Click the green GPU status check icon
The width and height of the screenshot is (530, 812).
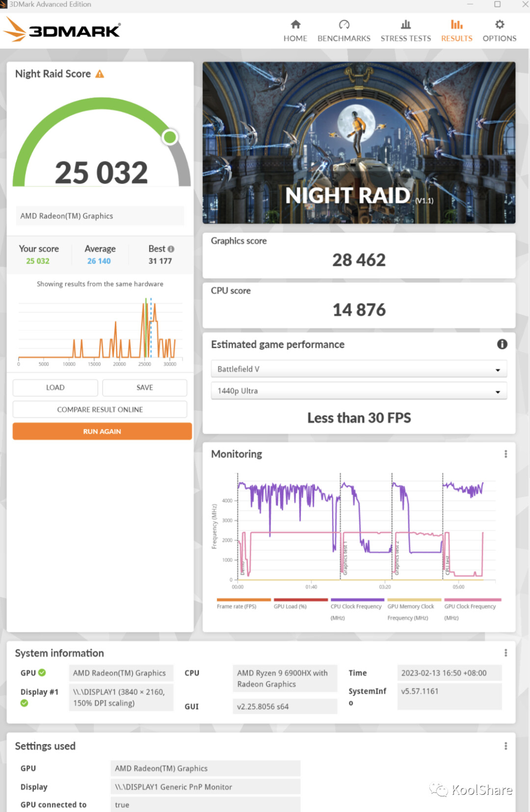tap(42, 673)
